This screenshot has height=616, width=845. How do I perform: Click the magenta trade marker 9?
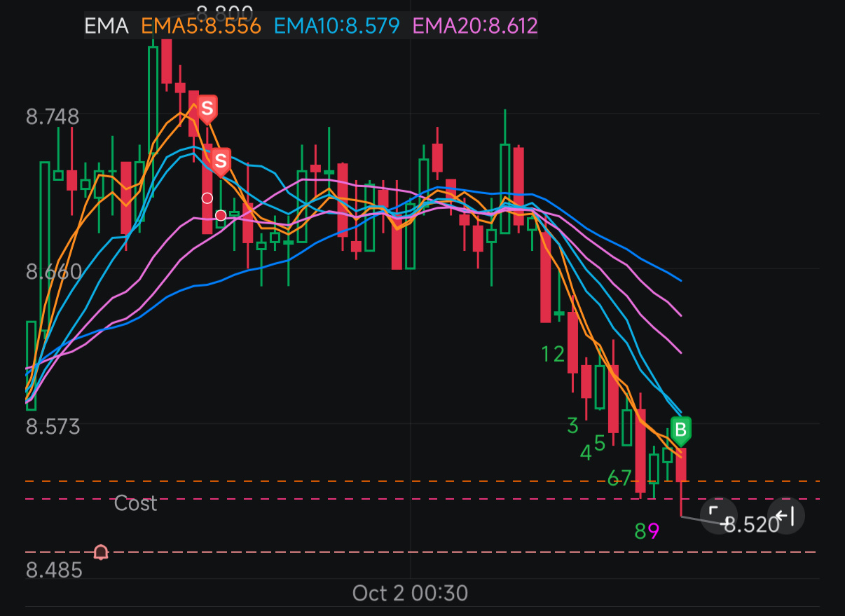coord(652,530)
